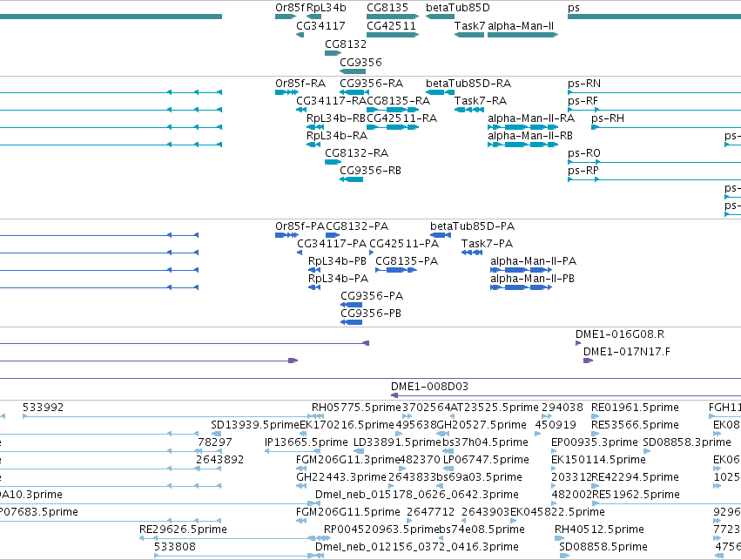Open the CG9356-RB transcript label

coord(370,170)
